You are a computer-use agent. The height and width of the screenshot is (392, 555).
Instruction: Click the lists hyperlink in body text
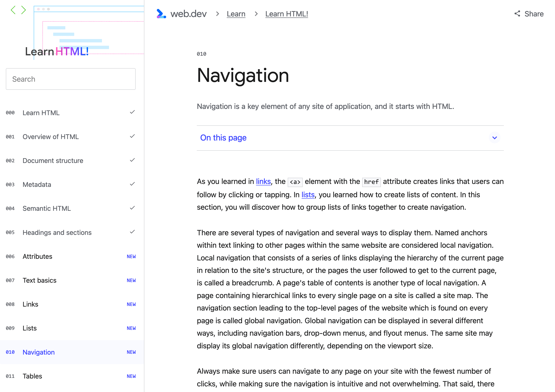(308, 195)
